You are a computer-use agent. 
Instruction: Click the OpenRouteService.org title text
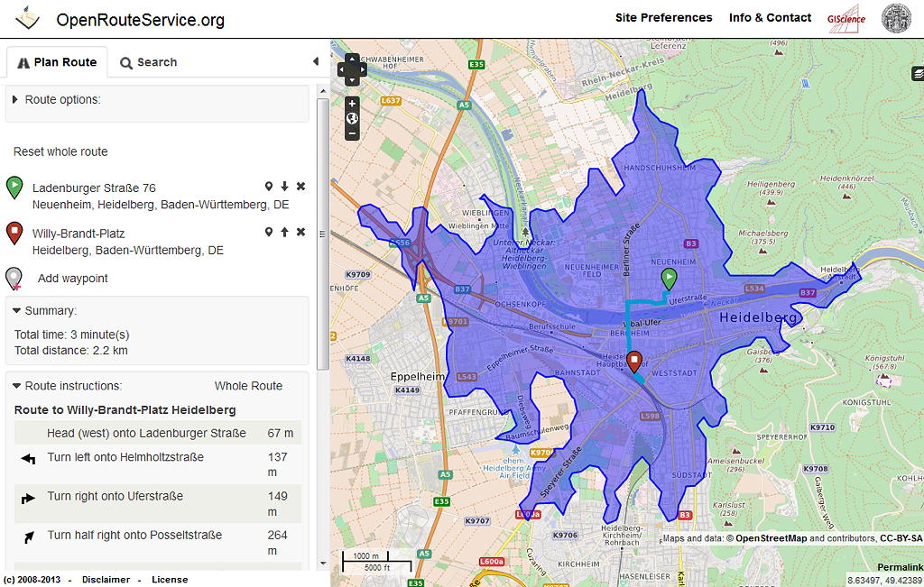tap(140, 20)
